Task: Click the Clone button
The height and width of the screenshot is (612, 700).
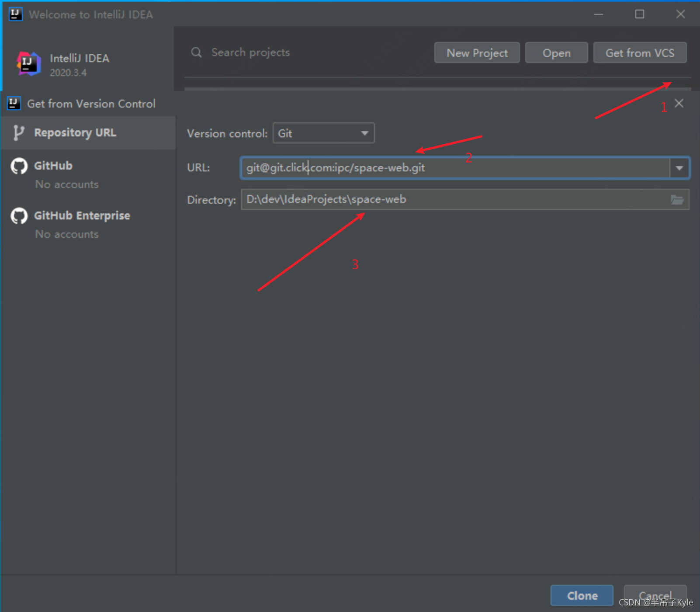Action: tap(582, 595)
